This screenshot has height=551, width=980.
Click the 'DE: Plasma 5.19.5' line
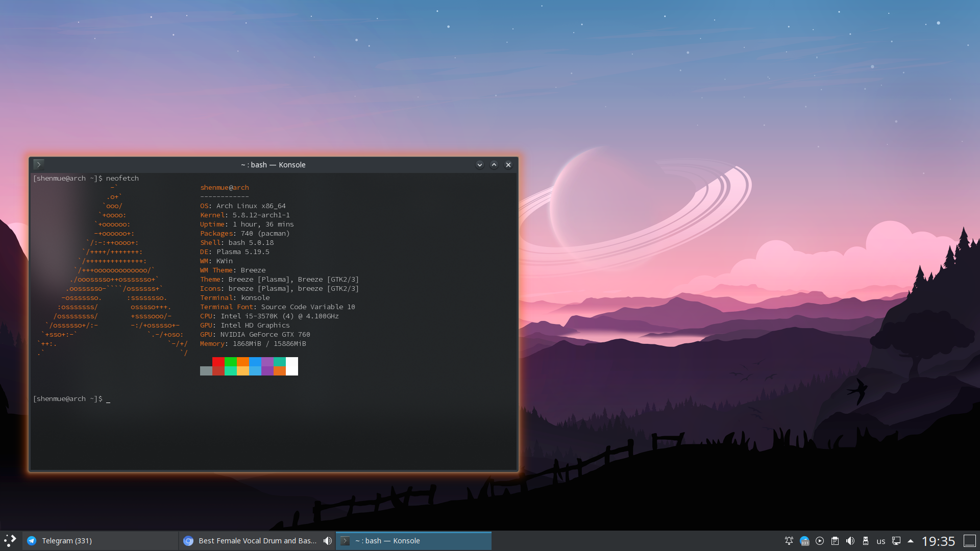click(x=235, y=252)
